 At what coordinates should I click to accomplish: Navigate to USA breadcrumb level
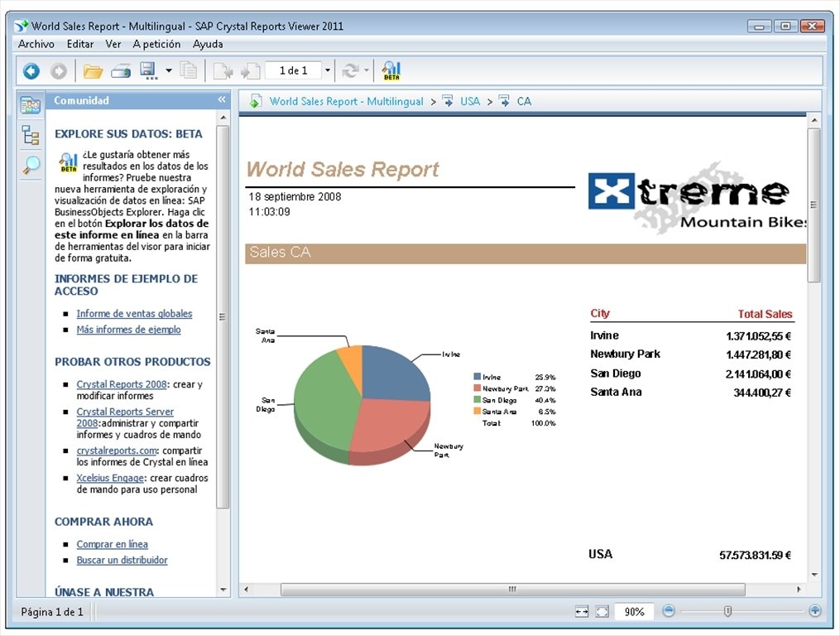pyautogui.click(x=470, y=101)
